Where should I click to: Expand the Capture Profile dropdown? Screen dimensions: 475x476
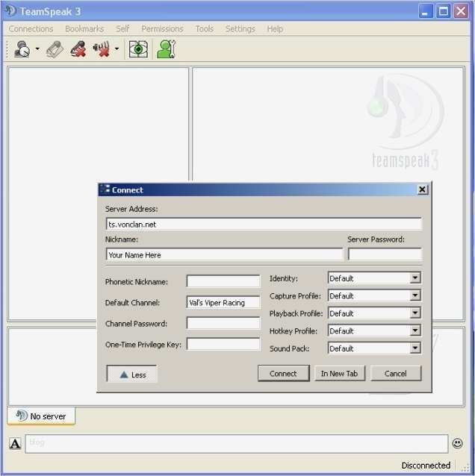pos(415,295)
